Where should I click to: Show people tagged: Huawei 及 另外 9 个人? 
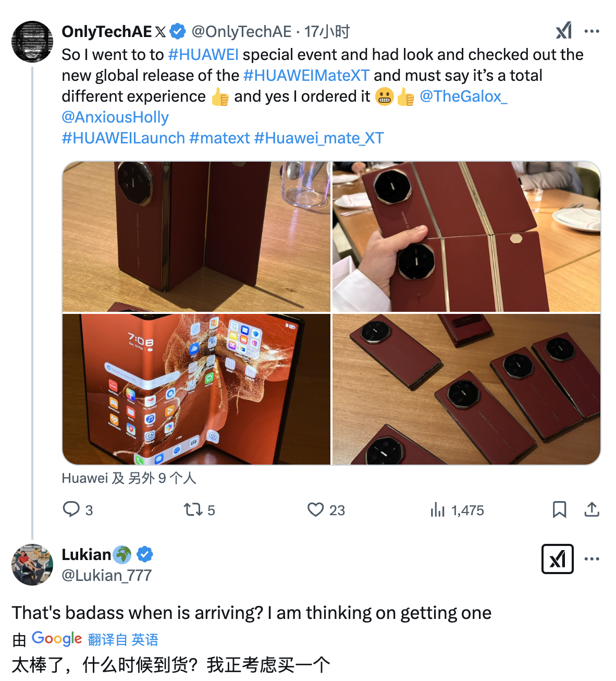[129, 478]
